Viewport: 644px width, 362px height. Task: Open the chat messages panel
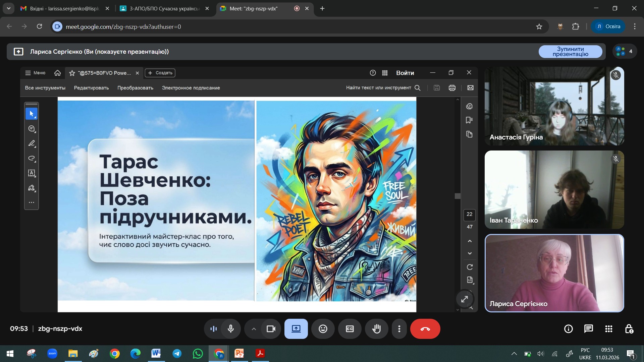coord(588,329)
